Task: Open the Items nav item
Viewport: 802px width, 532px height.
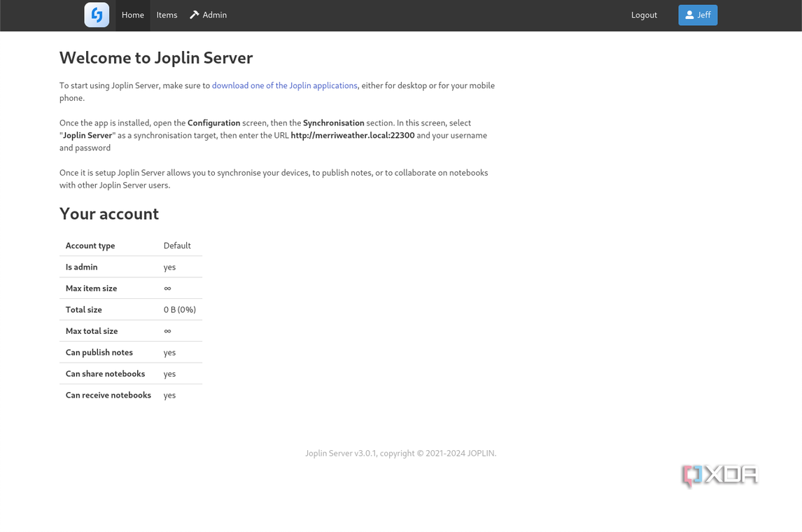Action: [x=167, y=15]
